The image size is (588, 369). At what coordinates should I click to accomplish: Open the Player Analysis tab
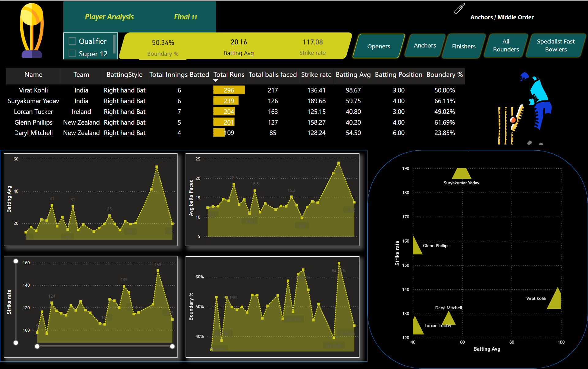[x=109, y=17]
